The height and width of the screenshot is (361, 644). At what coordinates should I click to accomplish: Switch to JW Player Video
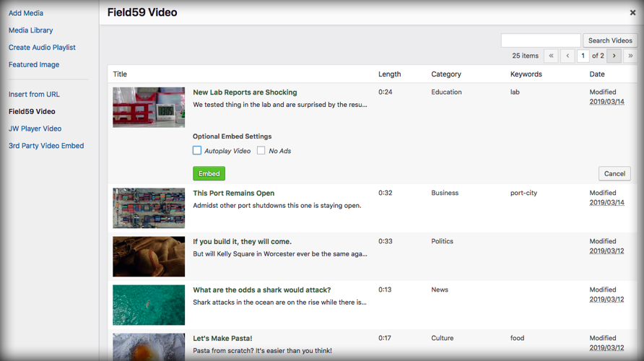(35, 129)
